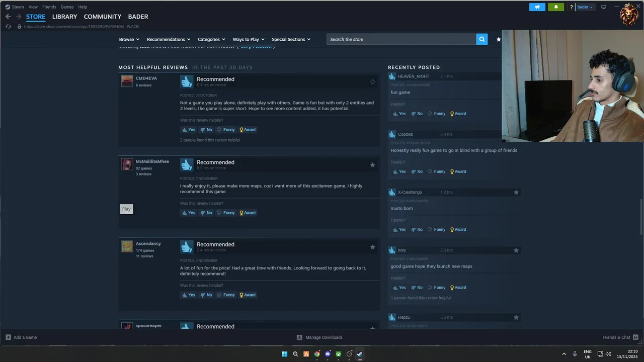
Task: Click the large thumbs-up on CMD4EVA's review
Action: pyautogui.click(x=187, y=81)
